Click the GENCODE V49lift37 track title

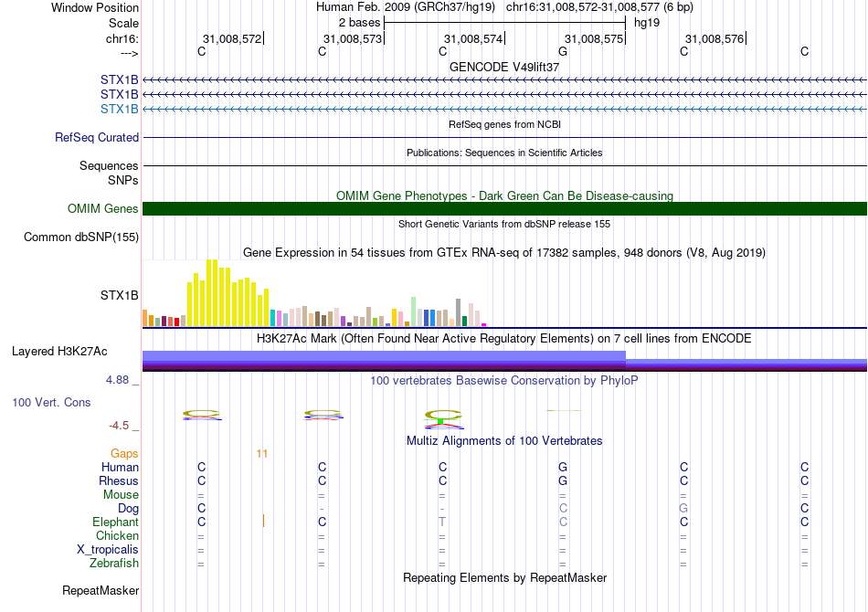click(x=504, y=67)
